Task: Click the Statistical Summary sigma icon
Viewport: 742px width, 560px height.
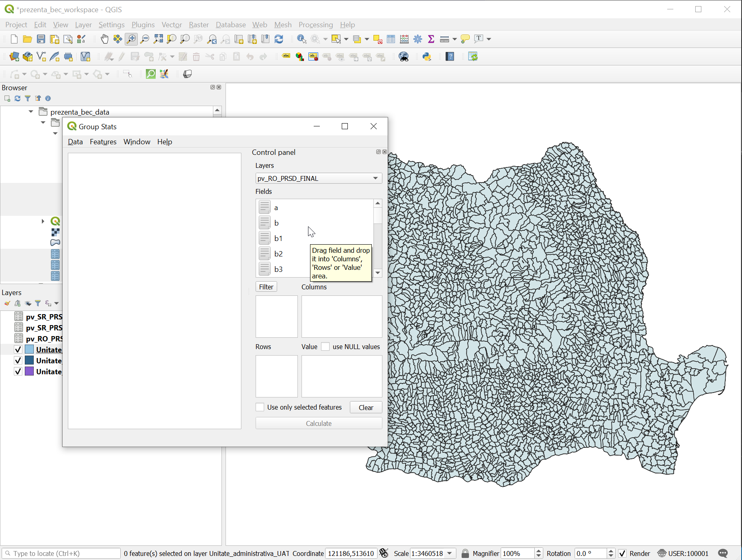Action: [431, 39]
